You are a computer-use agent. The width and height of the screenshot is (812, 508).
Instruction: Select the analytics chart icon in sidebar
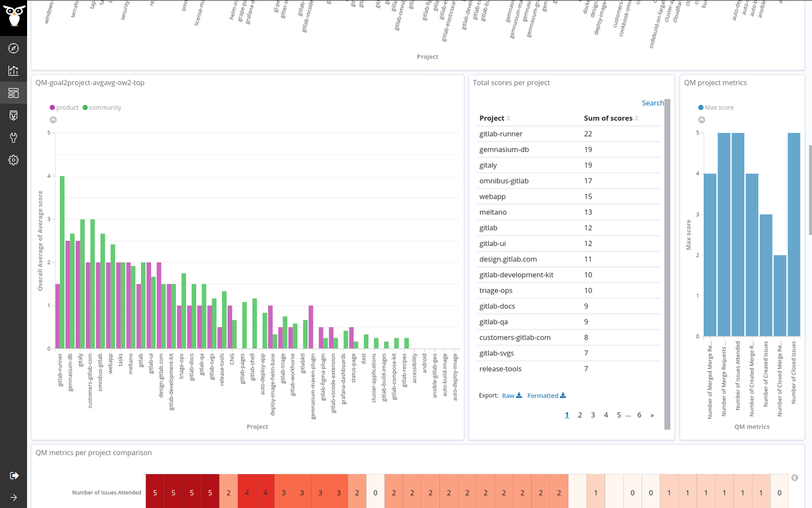tap(13, 70)
